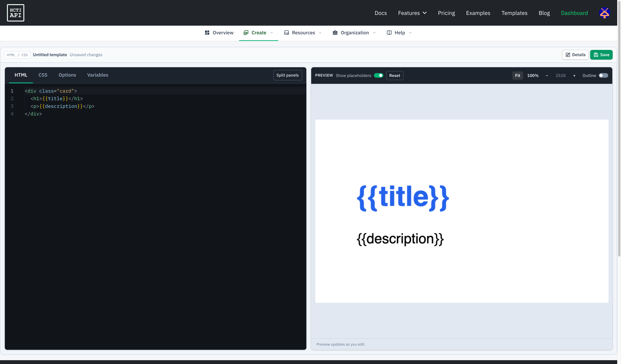
Task: Expand the Organization menu chevron
Action: 374,33
